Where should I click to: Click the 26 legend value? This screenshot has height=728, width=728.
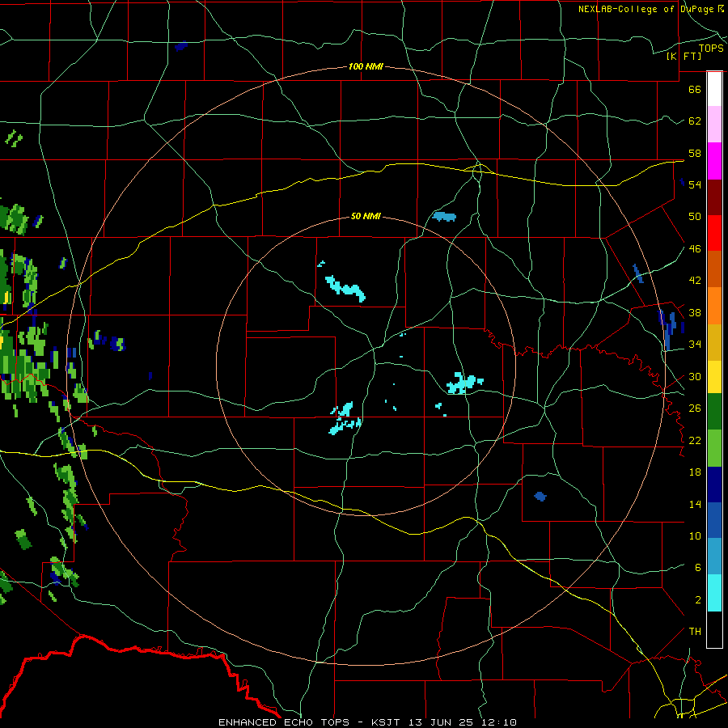point(695,408)
